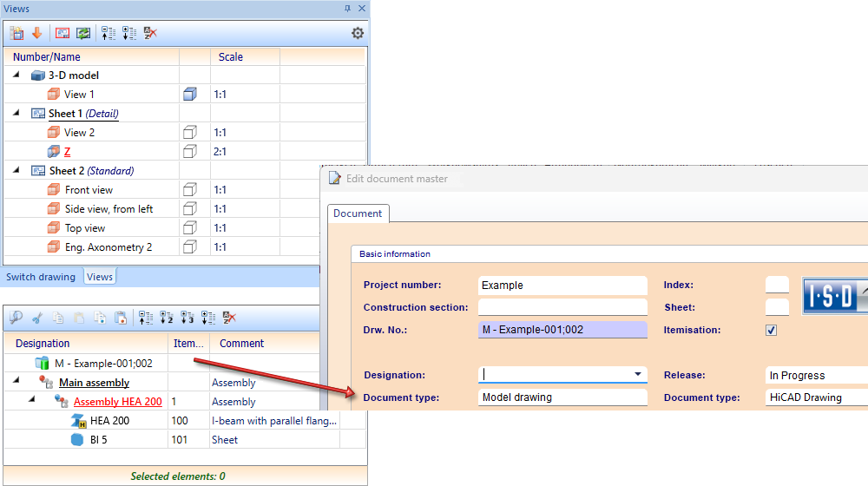
Task: Click the paste clipboard icon
Action: (x=79, y=318)
